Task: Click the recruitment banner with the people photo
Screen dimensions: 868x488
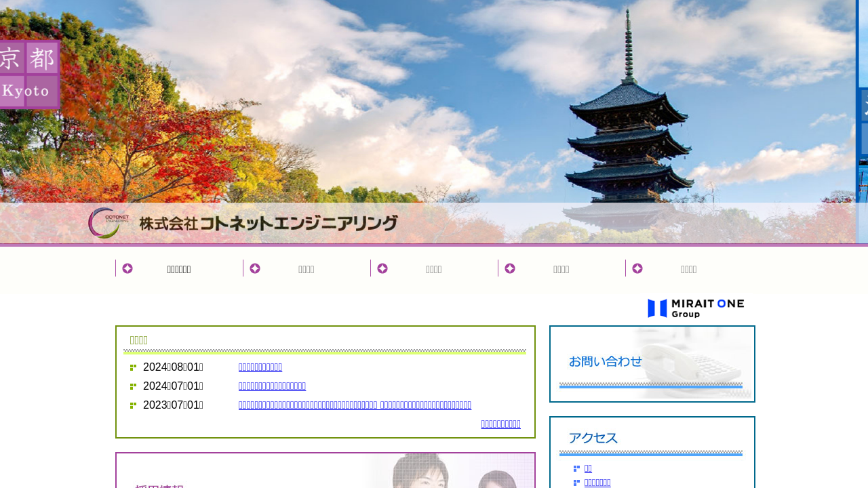Action: pos(325,471)
